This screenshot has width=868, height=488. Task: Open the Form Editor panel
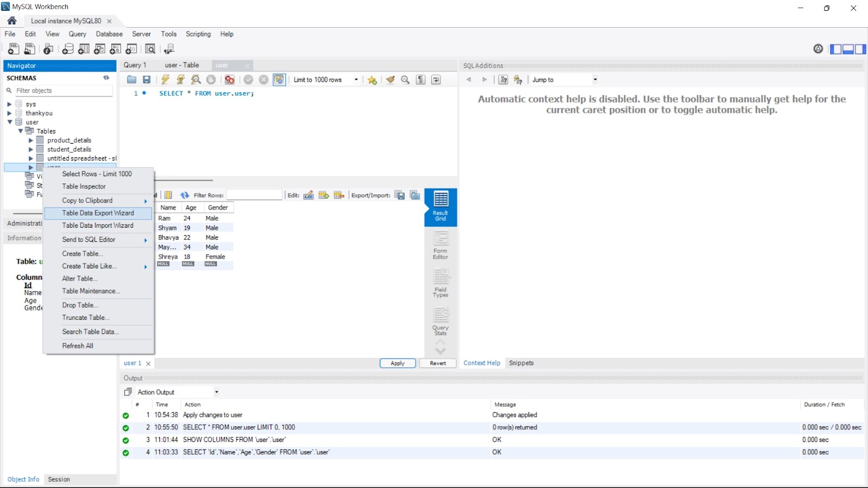pyautogui.click(x=440, y=245)
